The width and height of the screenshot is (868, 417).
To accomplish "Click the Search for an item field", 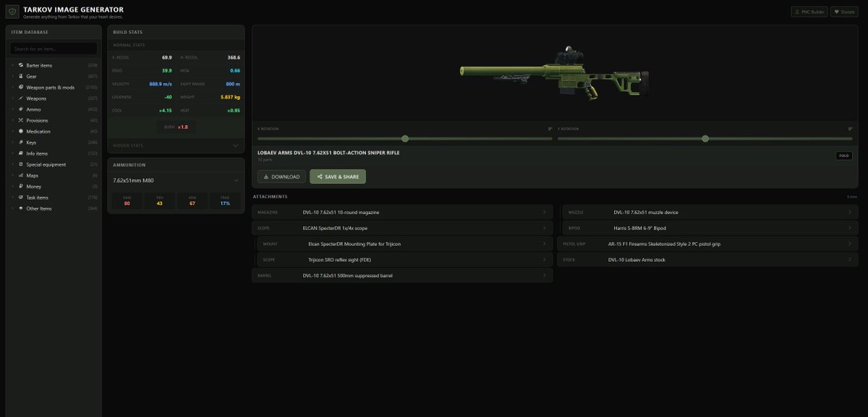I will click(x=54, y=49).
